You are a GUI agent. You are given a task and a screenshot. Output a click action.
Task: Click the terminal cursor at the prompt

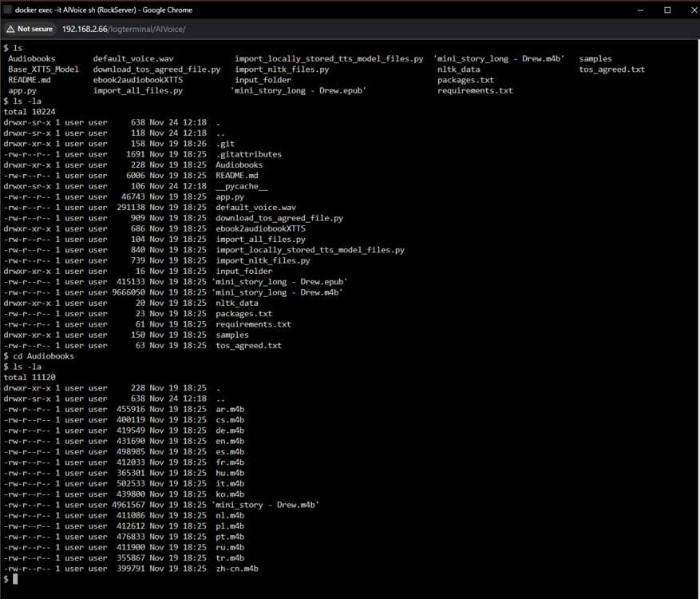click(x=15, y=579)
